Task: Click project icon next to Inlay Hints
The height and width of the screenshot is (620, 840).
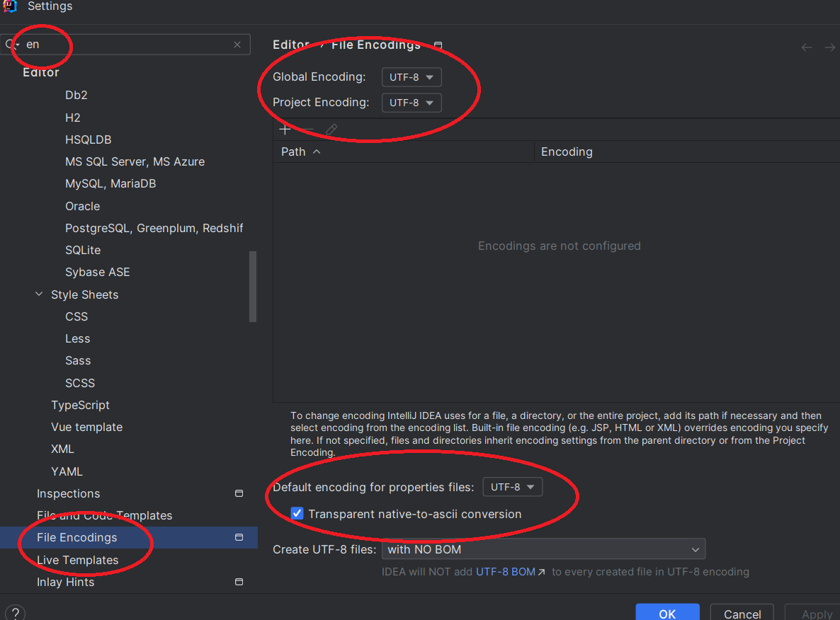Action: point(239,582)
